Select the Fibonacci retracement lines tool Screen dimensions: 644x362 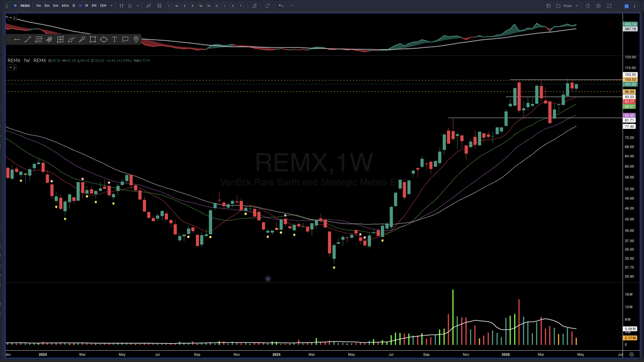tap(39, 39)
